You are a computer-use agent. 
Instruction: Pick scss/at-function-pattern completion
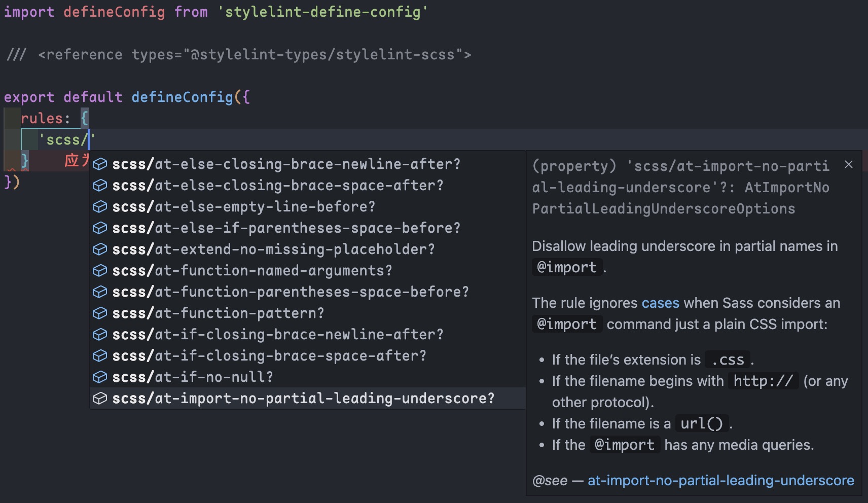(308, 313)
